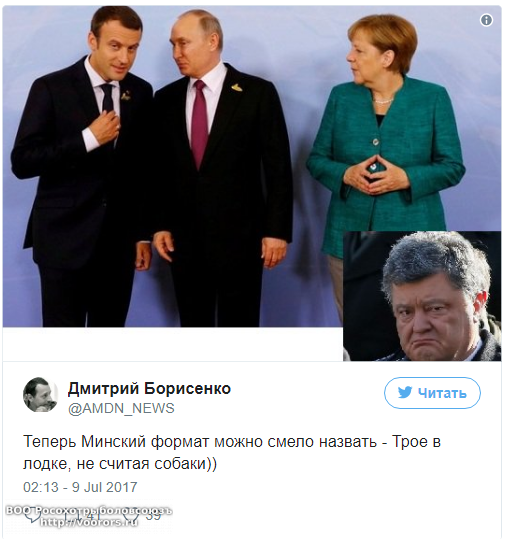Click the like heart icon

pos(131,517)
